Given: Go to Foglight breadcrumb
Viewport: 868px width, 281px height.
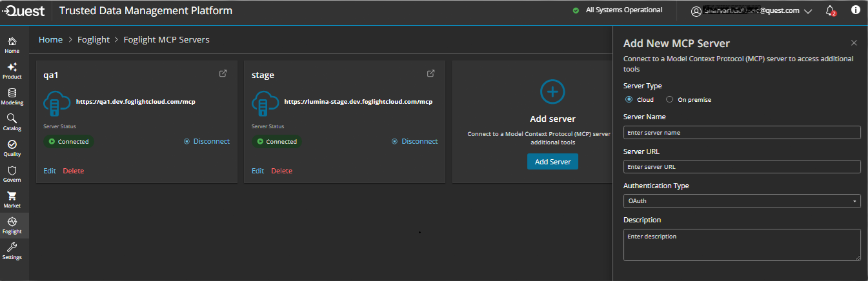Looking at the screenshot, I should point(93,40).
